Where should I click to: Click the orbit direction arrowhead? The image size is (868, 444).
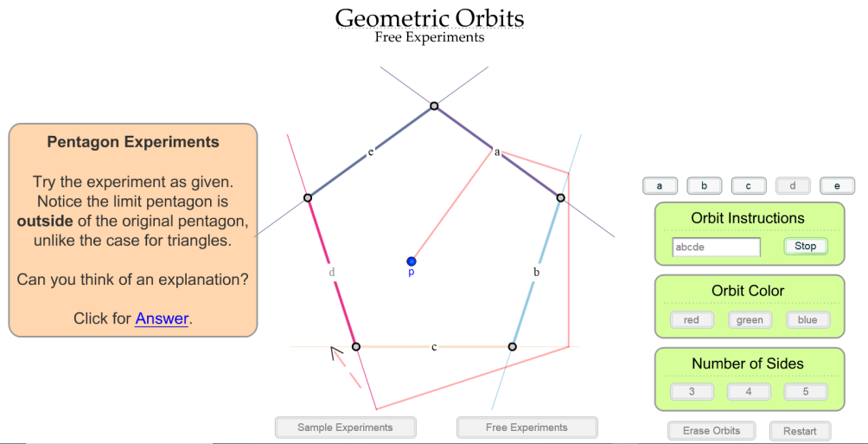click(x=335, y=353)
